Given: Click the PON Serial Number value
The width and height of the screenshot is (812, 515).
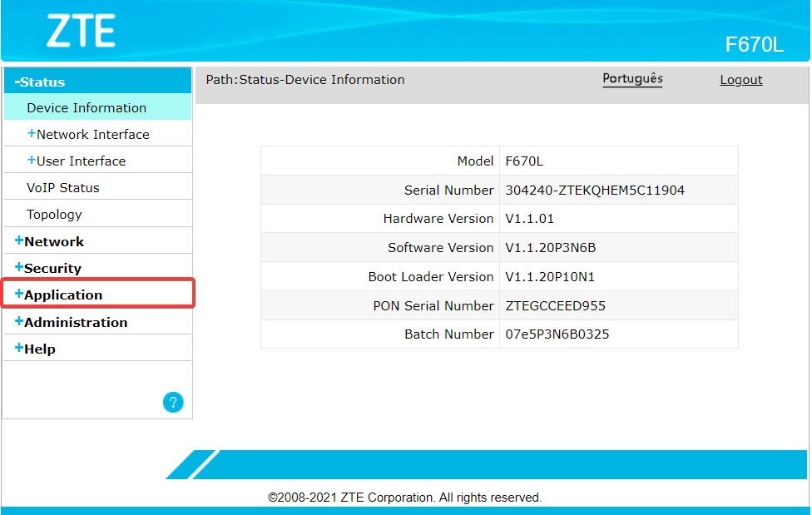Looking at the screenshot, I should tap(555, 306).
